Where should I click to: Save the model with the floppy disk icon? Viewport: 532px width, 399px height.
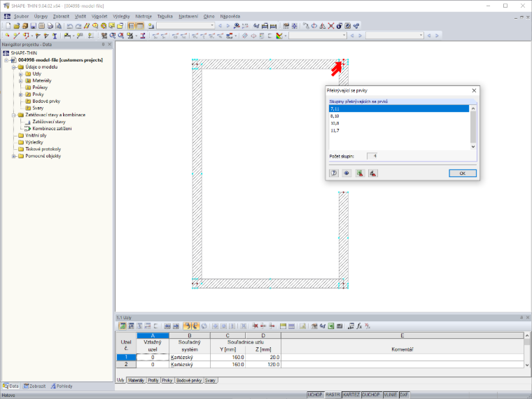click(x=34, y=26)
